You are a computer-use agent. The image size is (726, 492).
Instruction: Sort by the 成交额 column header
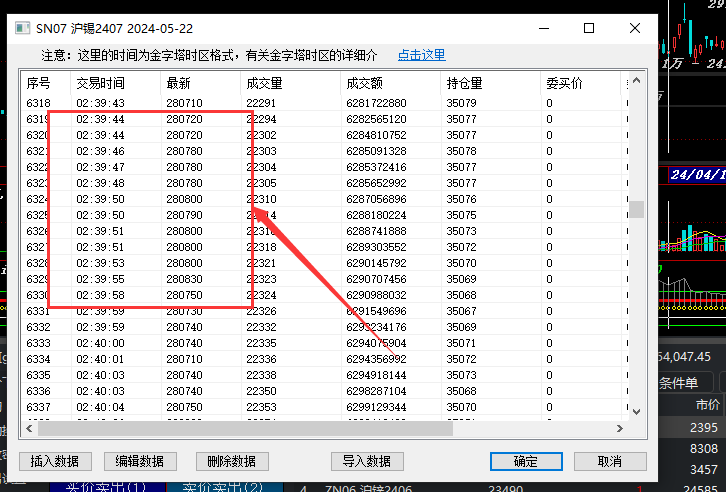(x=390, y=83)
